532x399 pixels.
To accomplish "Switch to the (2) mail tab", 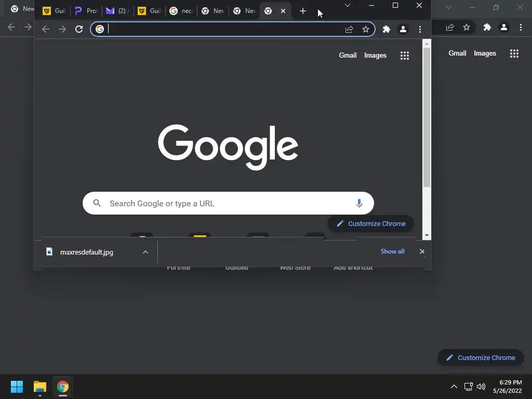I will [x=117, y=11].
